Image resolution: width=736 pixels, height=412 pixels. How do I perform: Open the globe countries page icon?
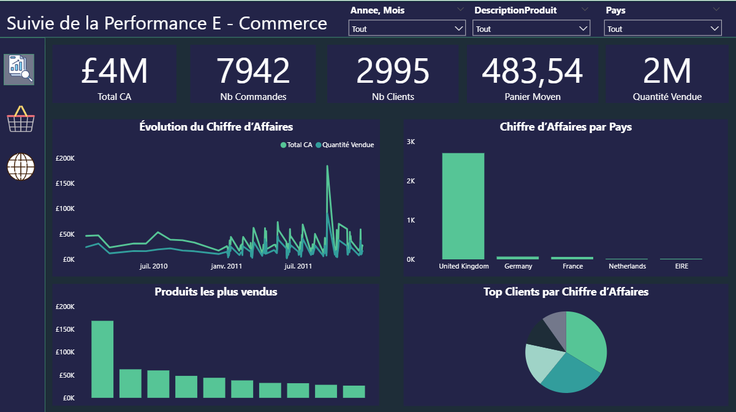click(x=21, y=167)
